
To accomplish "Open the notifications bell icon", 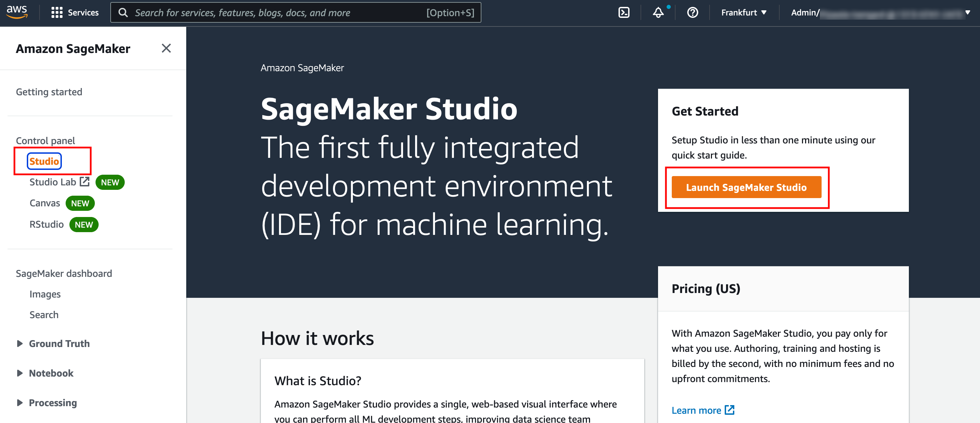I will tap(658, 13).
